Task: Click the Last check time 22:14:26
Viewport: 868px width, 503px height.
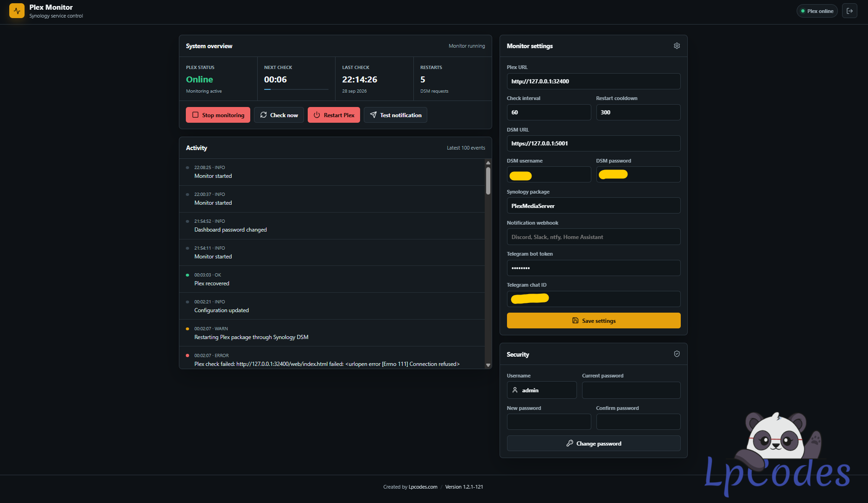Action: [360, 79]
